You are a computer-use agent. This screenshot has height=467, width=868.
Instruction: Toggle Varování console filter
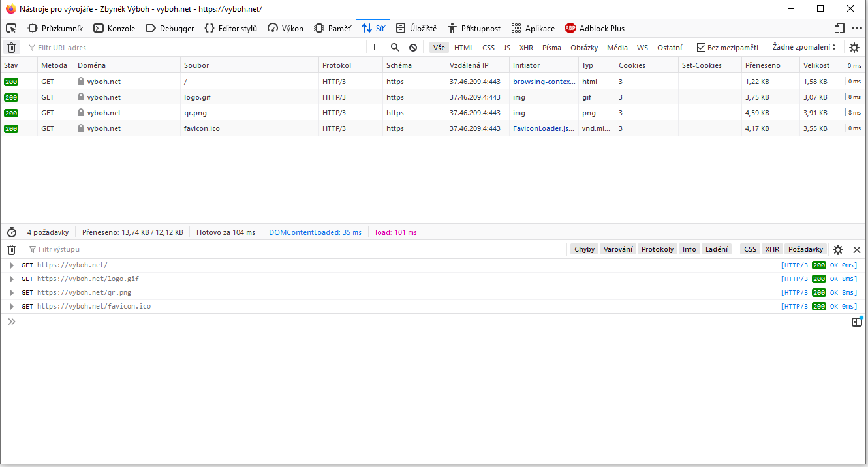618,249
